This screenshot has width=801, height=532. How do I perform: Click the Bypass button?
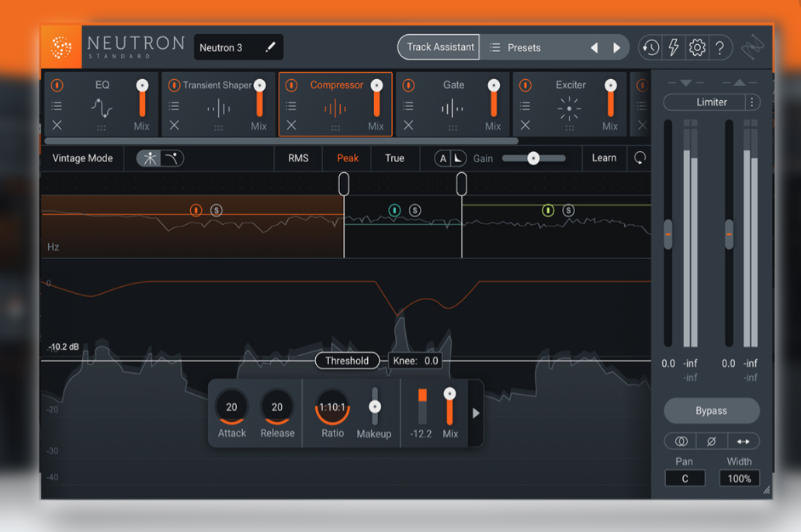point(711,410)
